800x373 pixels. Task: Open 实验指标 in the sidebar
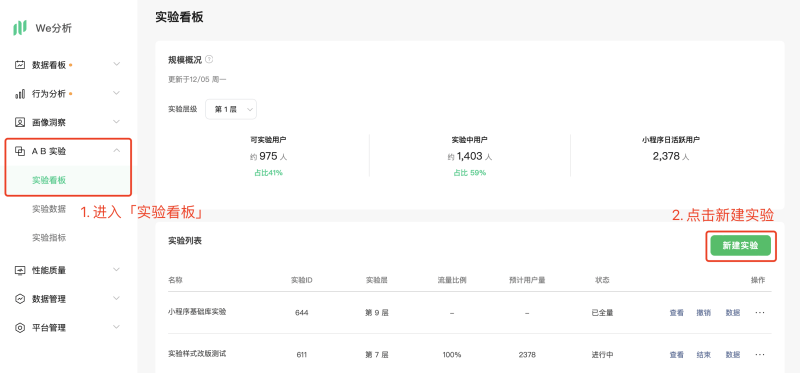[49, 238]
